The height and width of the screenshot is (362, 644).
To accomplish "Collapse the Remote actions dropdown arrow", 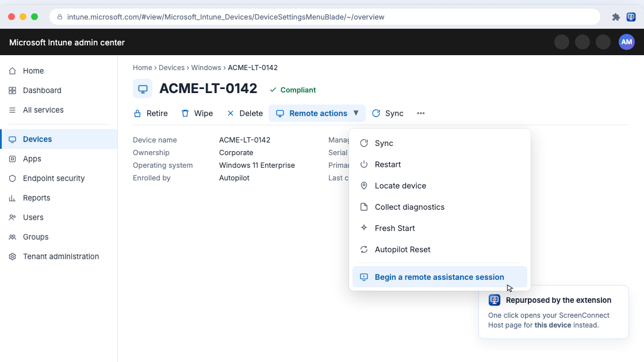I will 356,113.
